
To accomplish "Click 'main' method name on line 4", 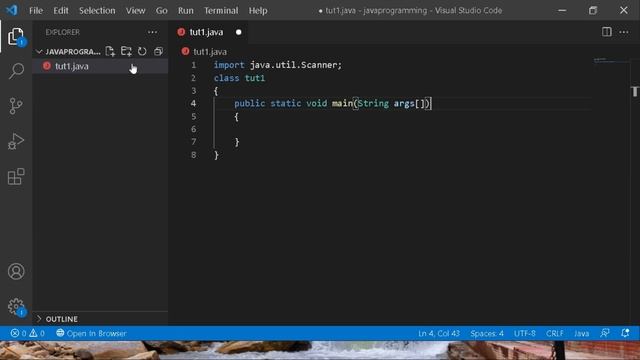I will point(342,103).
